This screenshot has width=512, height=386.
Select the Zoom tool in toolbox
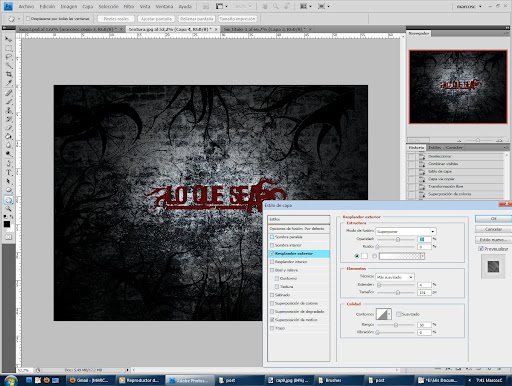click(x=8, y=209)
